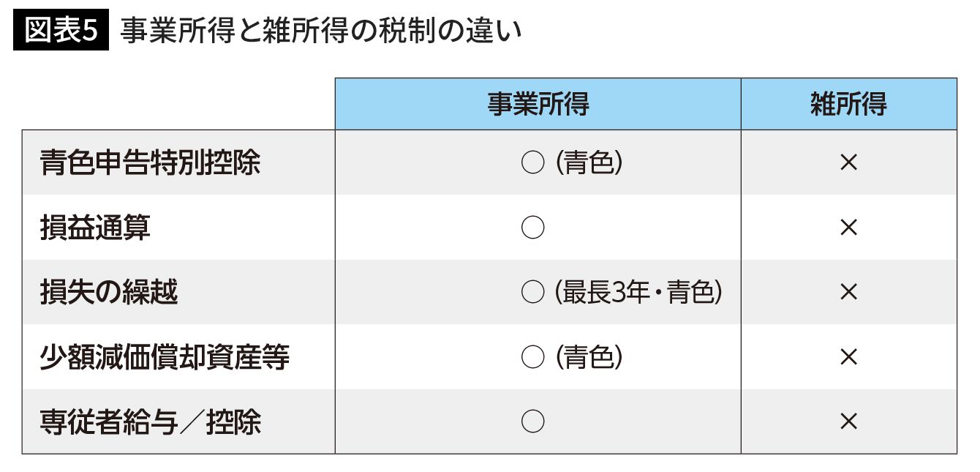The width and height of the screenshot is (980, 472).
Task: Select the 少額減価償却資産等 row label
Action: (x=165, y=357)
